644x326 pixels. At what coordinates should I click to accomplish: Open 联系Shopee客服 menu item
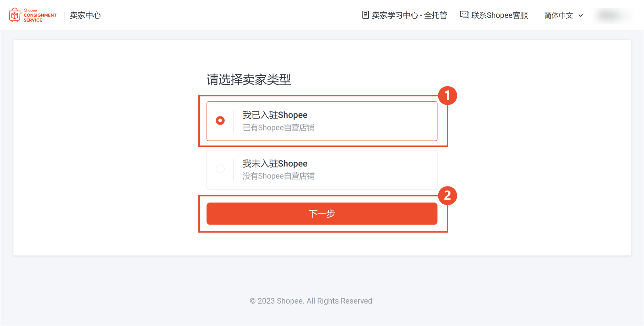[494, 15]
